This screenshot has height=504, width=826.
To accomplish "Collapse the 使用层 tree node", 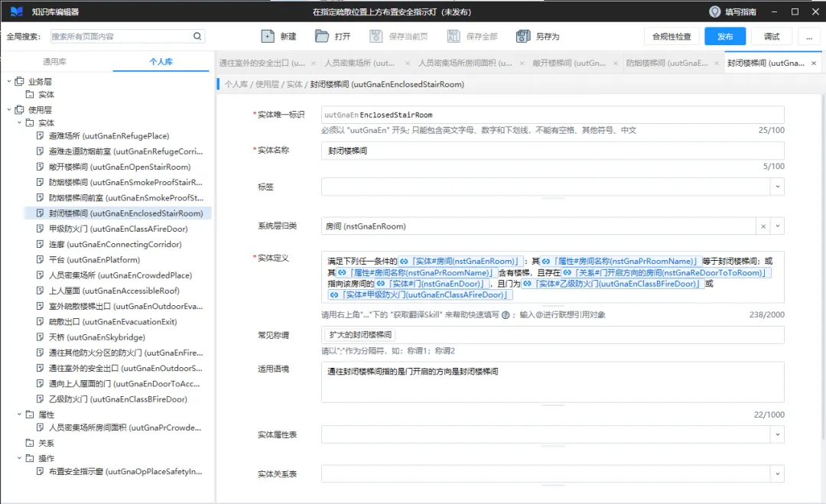I will pos(9,109).
